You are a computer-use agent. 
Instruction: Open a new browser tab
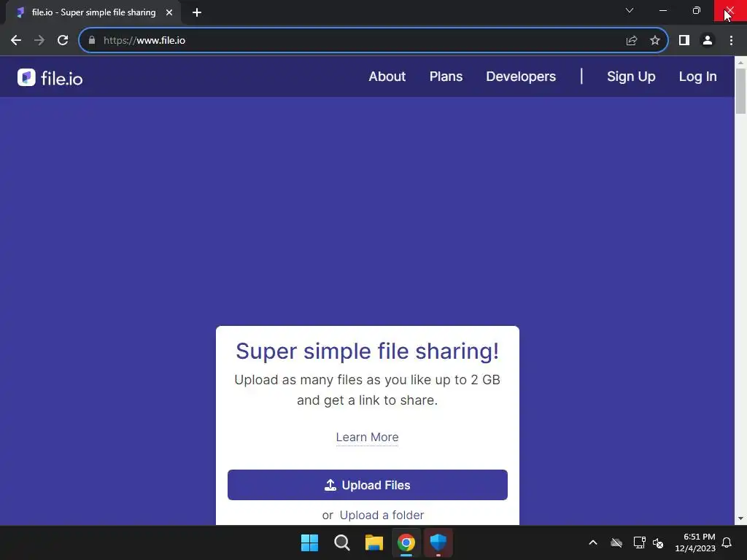point(197,12)
